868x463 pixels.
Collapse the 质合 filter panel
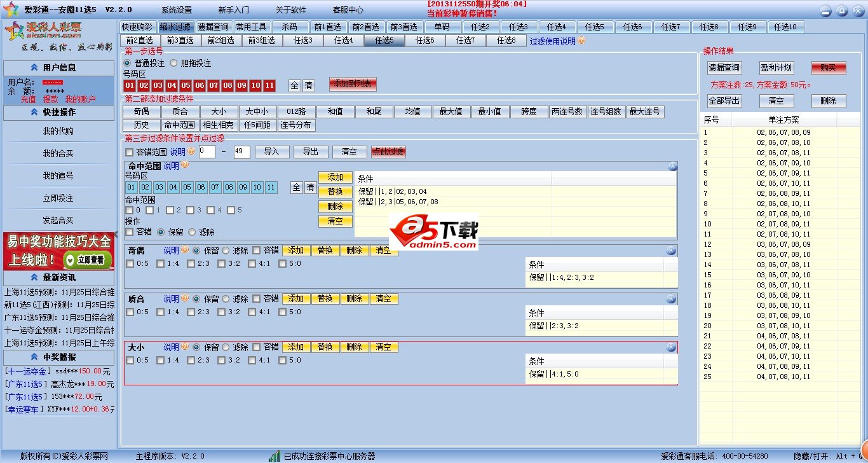pyautogui.click(x=671, y=299)
